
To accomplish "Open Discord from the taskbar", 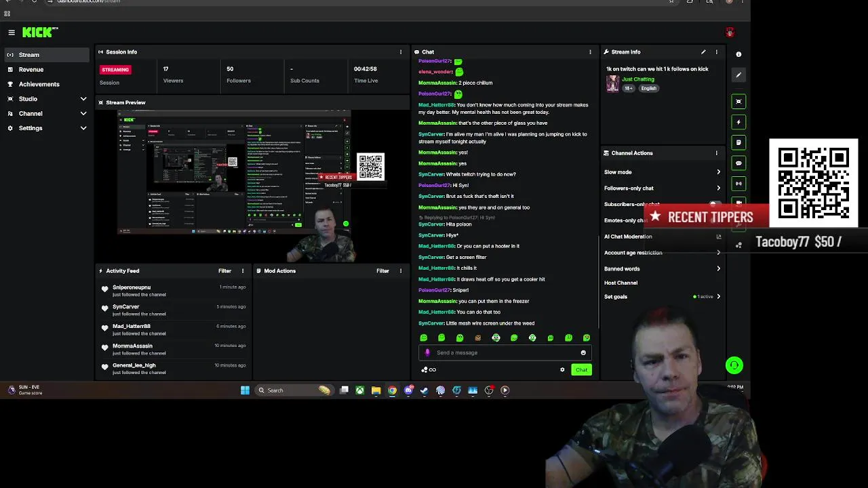I will pos(408,390).
